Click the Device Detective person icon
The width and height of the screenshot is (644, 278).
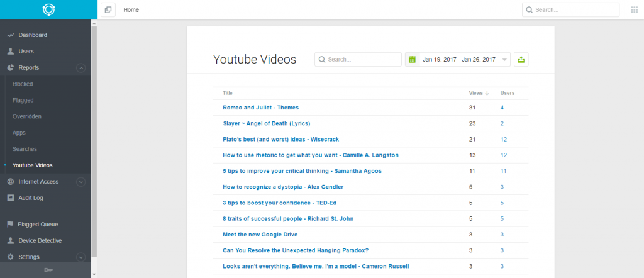pyautogui.click(x=11, y=241)
